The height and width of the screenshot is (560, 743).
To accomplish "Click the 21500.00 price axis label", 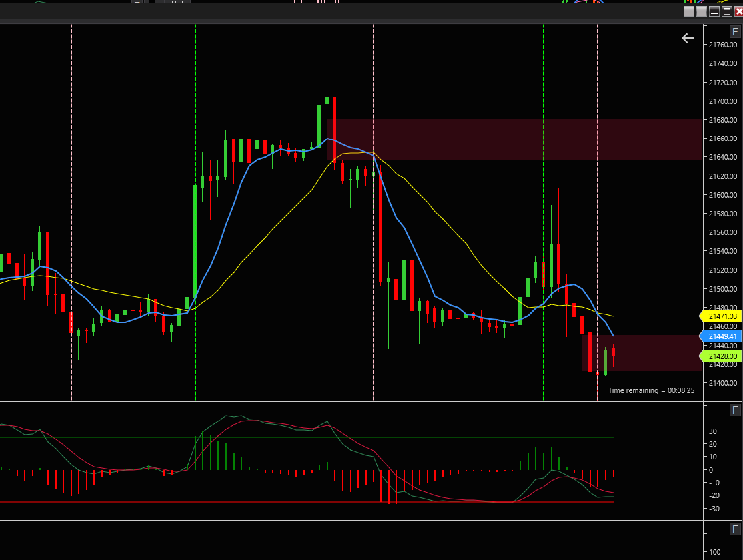I will point(722,289).
